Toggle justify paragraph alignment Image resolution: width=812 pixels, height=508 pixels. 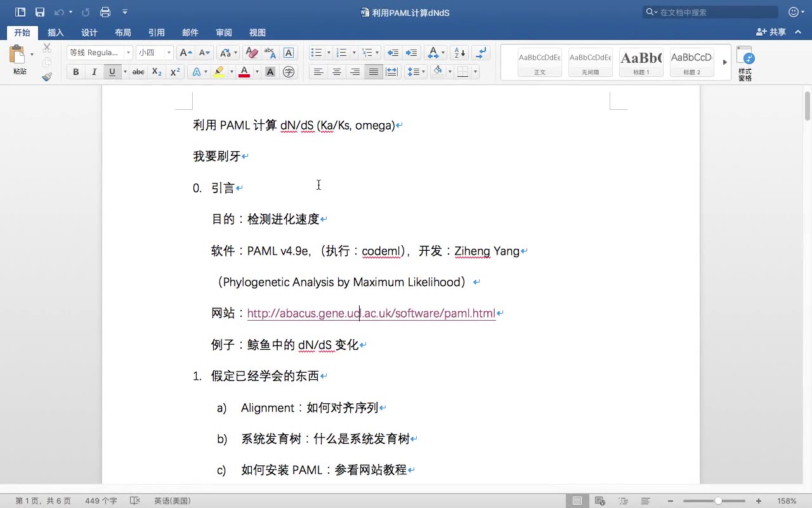pos(373,71)
